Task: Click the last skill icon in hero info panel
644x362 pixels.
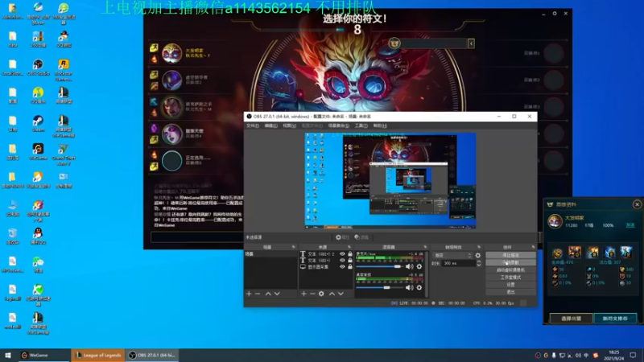Action: (626, 252)
